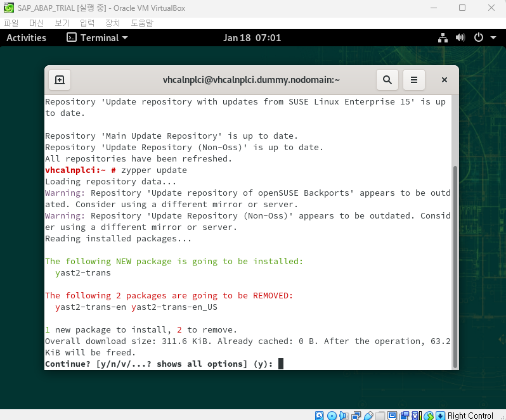Click the shared folders icon in the status bar

(380, 416)
